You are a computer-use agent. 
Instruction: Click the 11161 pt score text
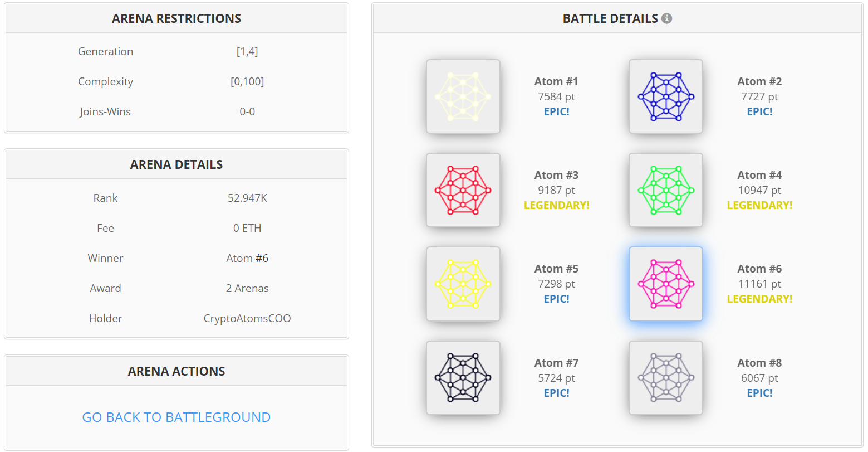click(759, 284)
